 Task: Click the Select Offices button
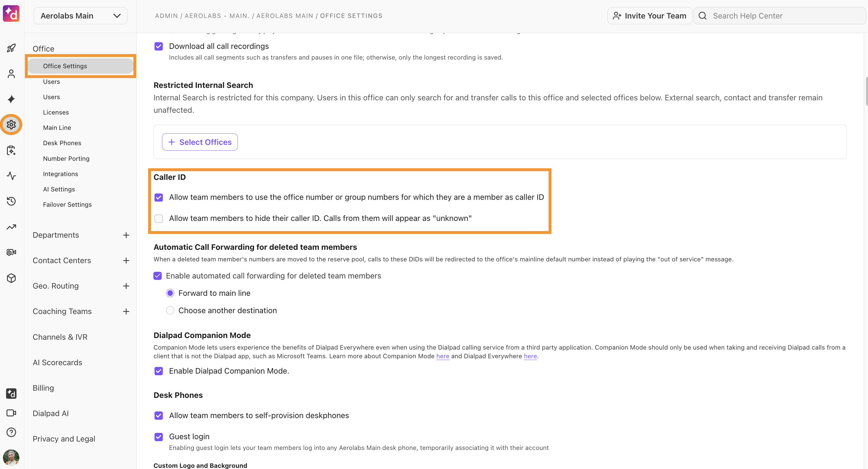(x=200, y=142)
